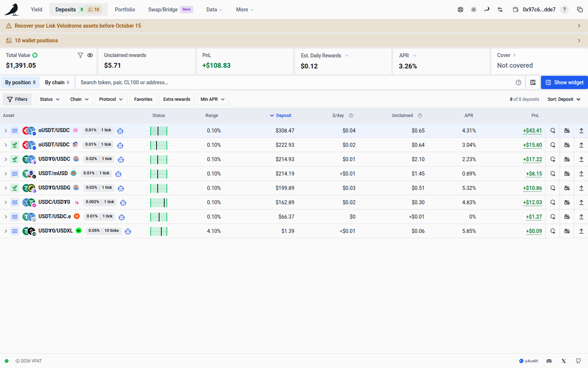
Task: Open the Min APR dropdown
Action: tap(213, 99)
